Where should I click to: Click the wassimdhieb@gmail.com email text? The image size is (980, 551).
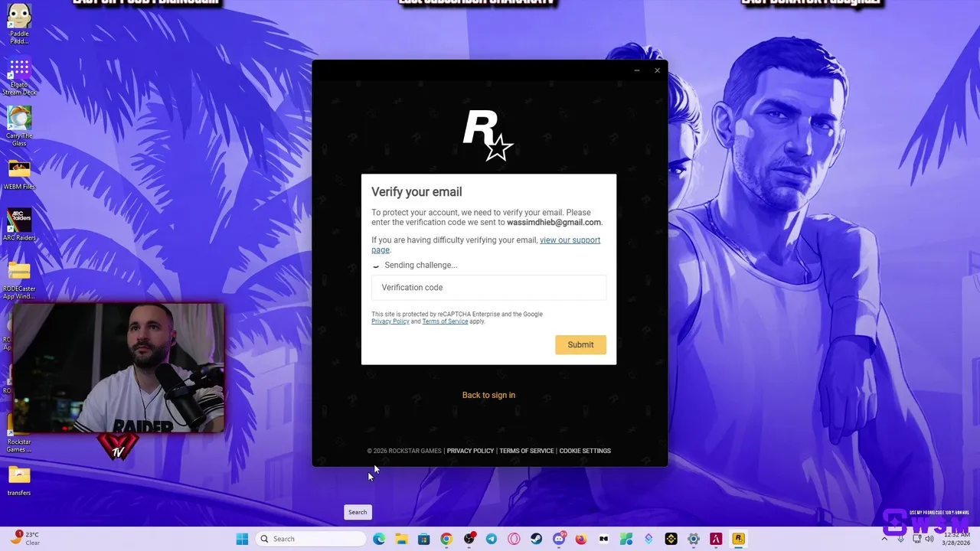pos(554,222)
